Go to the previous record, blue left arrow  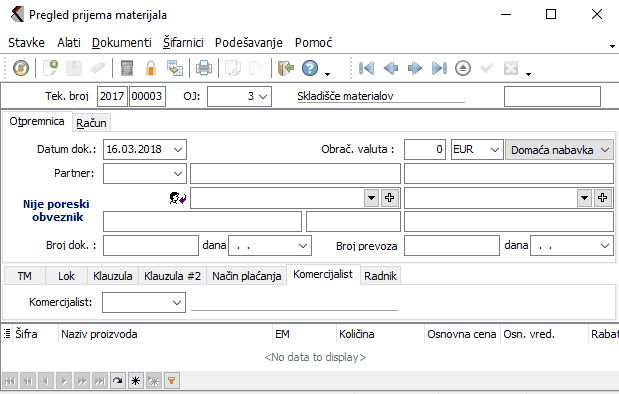(391, 68)
